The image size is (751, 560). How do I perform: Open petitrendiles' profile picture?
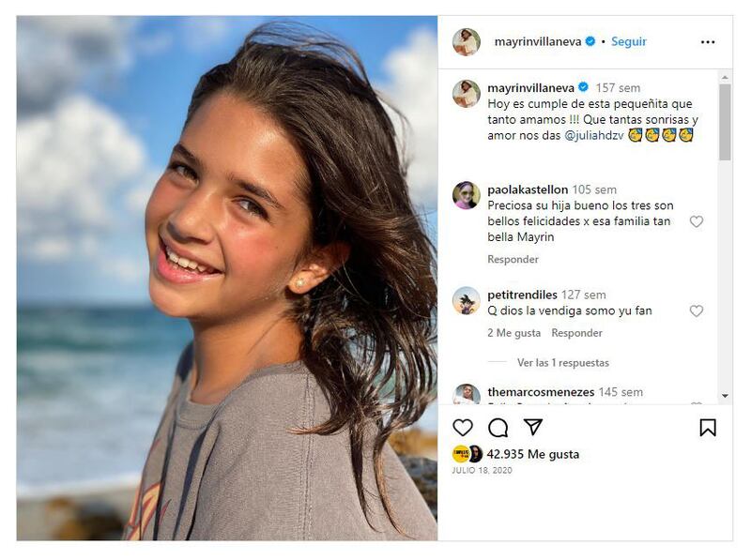[467, 300]
